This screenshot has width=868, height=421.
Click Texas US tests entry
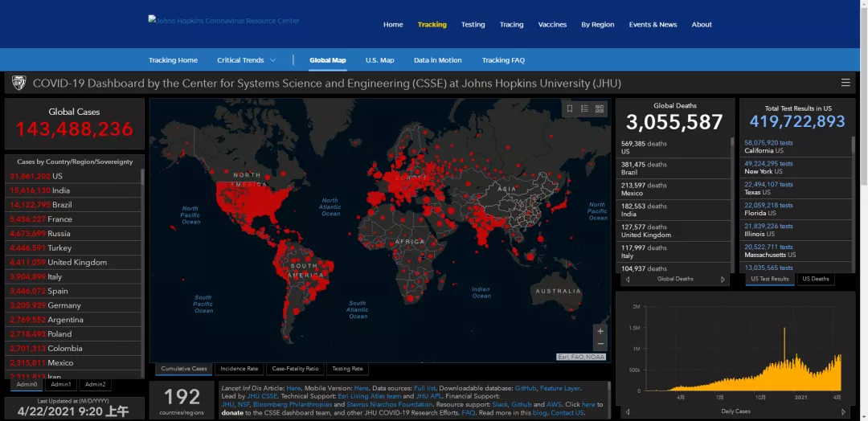(796, 189)
